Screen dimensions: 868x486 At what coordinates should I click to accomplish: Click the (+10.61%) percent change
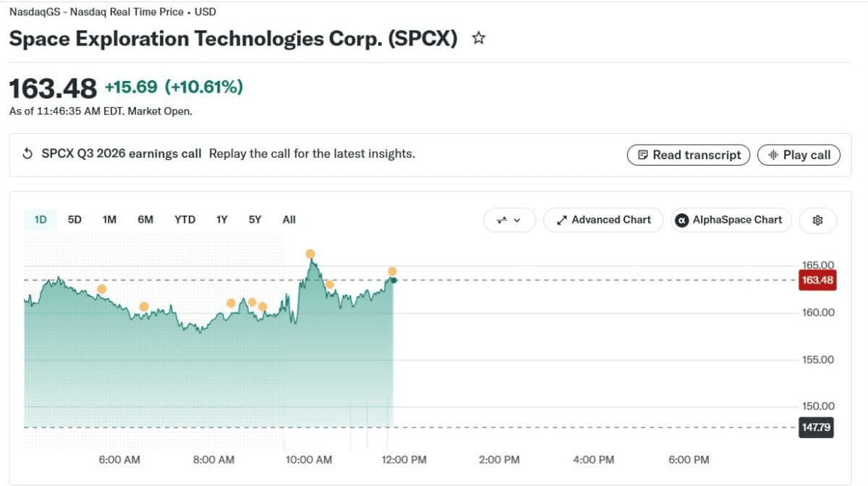click(204, 88)
